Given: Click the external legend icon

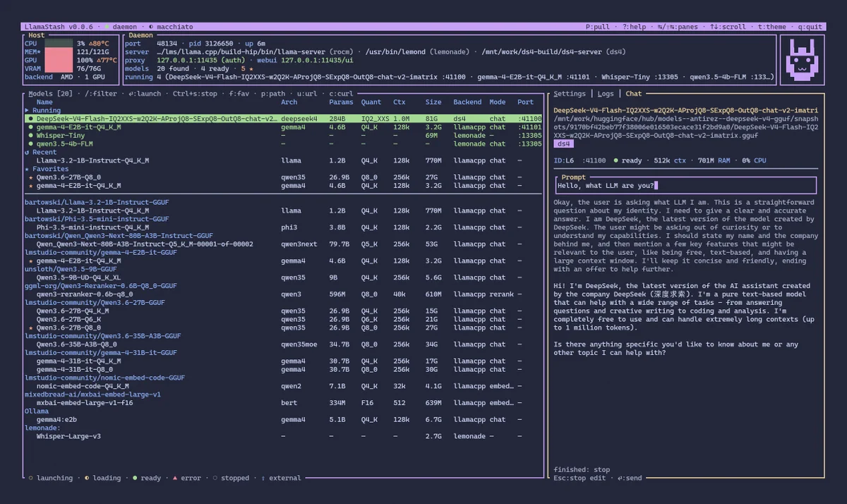Looking at the screenshot, I should pos(263,478).
